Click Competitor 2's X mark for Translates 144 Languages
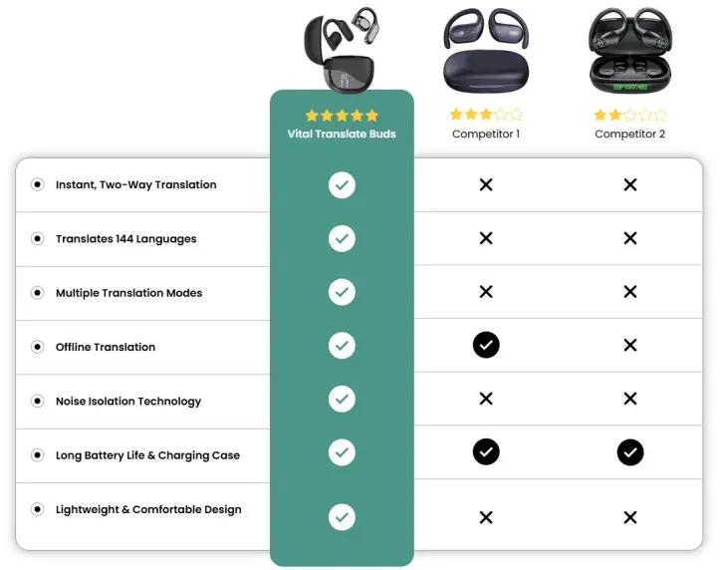 pyautogui.click(x=630, y=238)
